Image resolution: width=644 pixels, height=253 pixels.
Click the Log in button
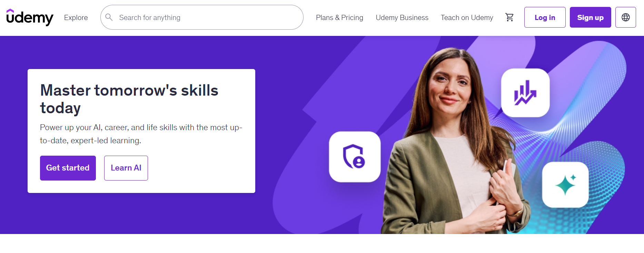coord(545,17)
